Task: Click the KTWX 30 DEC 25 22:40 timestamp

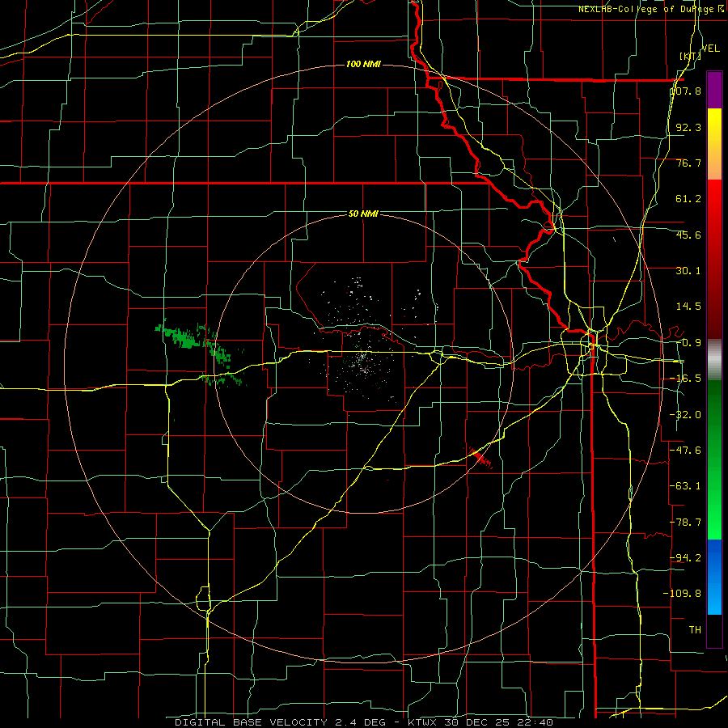Action: pos(480,722)
